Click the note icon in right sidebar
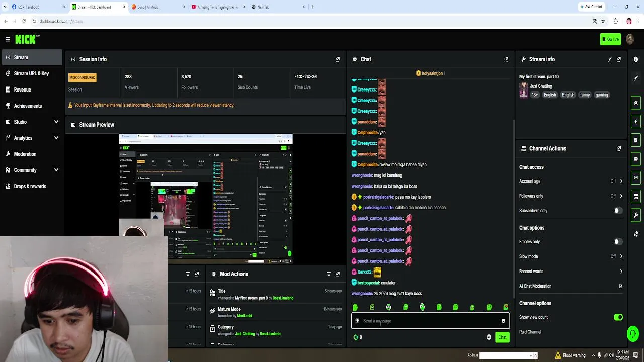The image size is (644, 362). coord(636,140)
